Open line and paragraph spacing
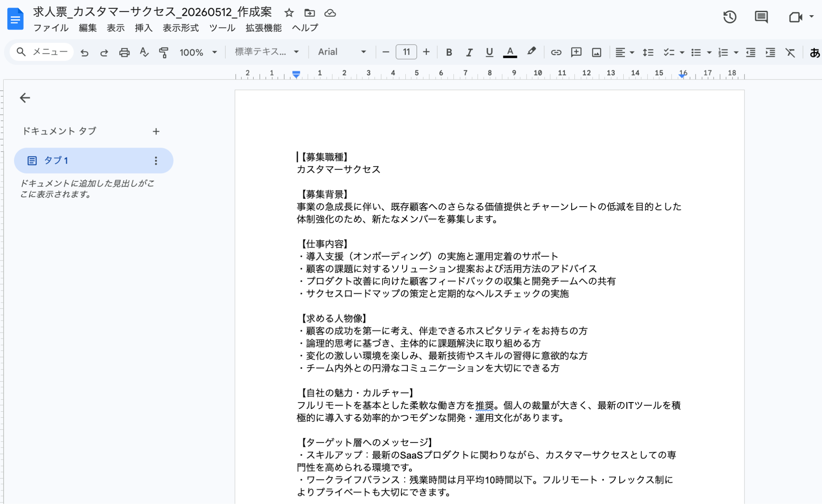The width and height of the screenshot is (822, 504). coord(648,52)
